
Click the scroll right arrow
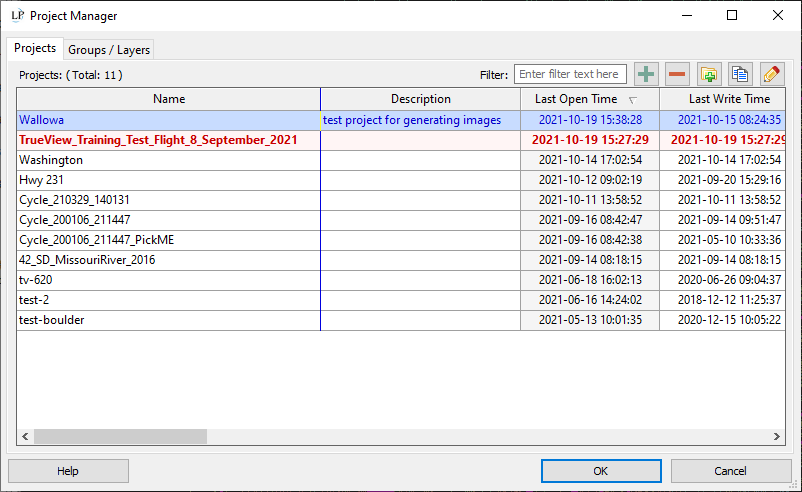776,436
